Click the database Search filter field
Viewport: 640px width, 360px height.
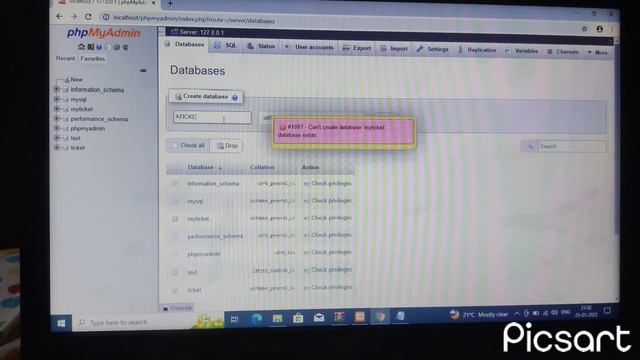click(572, 147)
